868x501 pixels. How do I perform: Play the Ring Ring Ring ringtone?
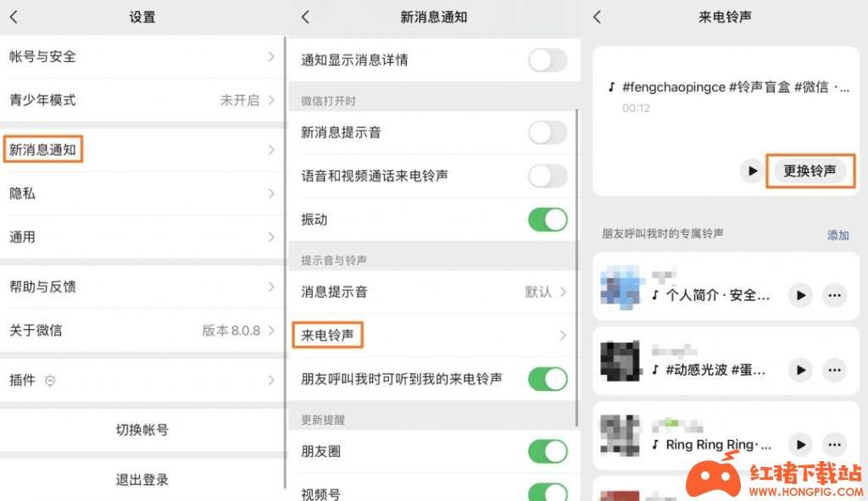(800, 444)
